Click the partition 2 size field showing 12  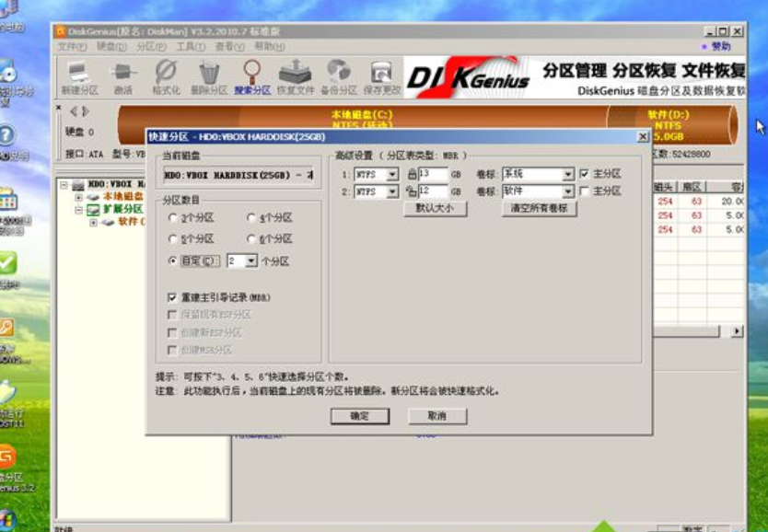point(433,191)
